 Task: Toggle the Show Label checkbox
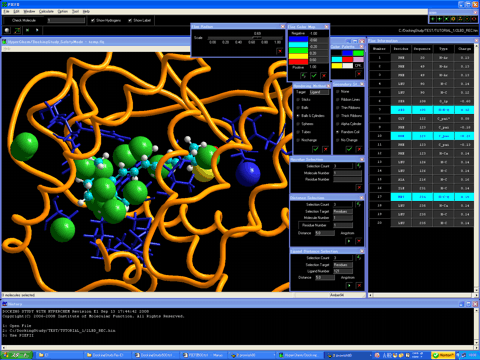coord(130,20)
